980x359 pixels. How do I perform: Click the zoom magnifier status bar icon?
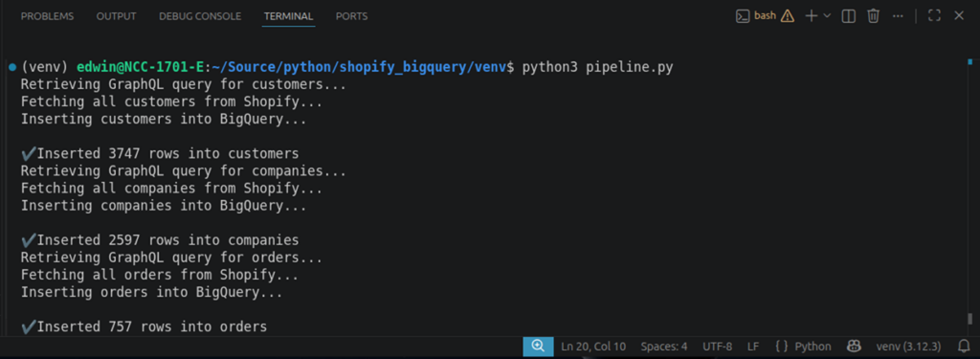(538, 346)
